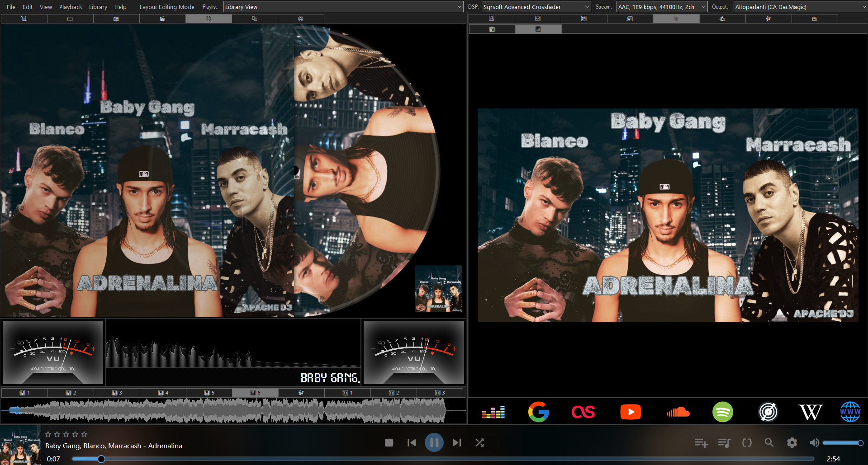Open the Wikipedia icon
Screen dimensions: 868x465
(811, 412)
